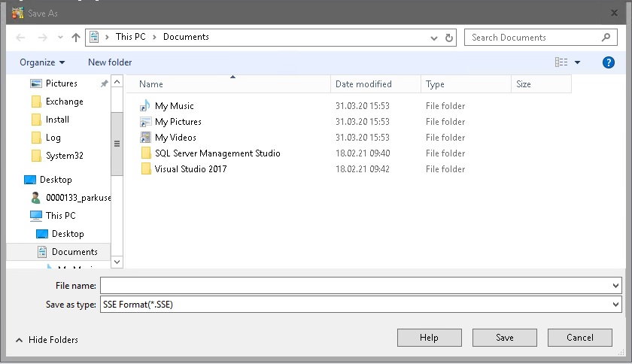
Task: Click the view layout icon
Action: (x=561, y=62)
